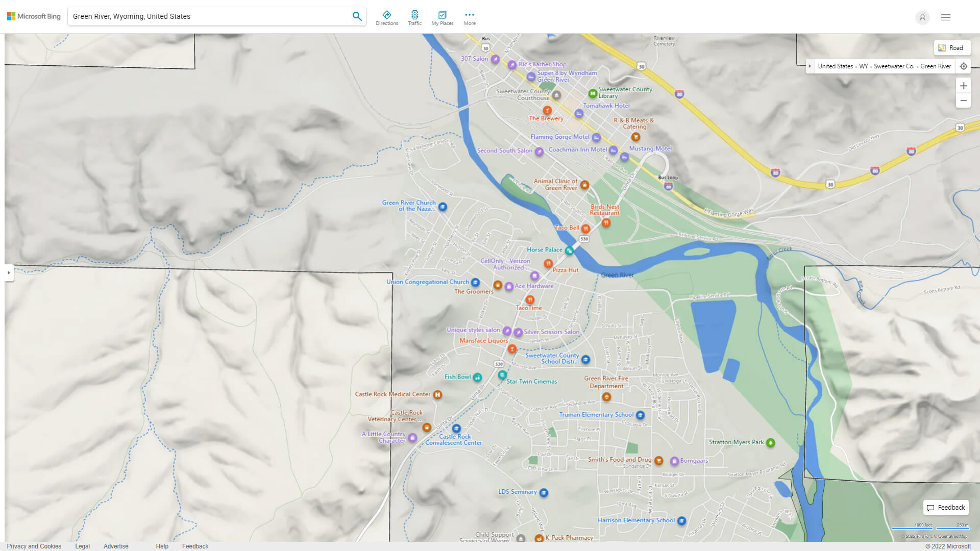The width and height of the screenshot is (980, 551).
Task: Click the Feedback button
Action: [x=945, y=507]
